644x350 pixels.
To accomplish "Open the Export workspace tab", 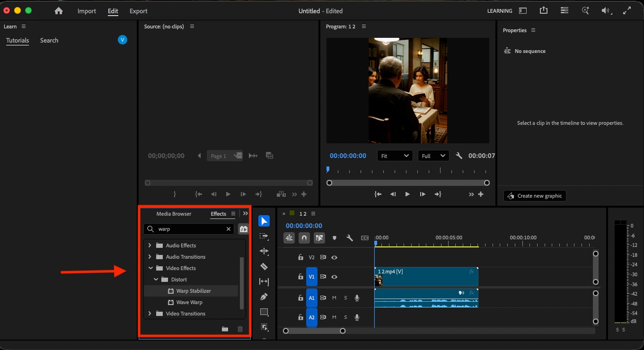I will 139,11.
